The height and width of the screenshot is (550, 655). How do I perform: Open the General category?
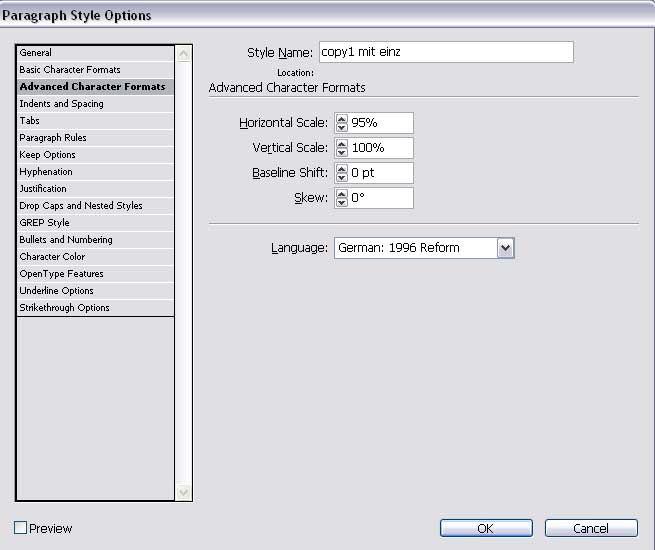[x=95, y=53]
